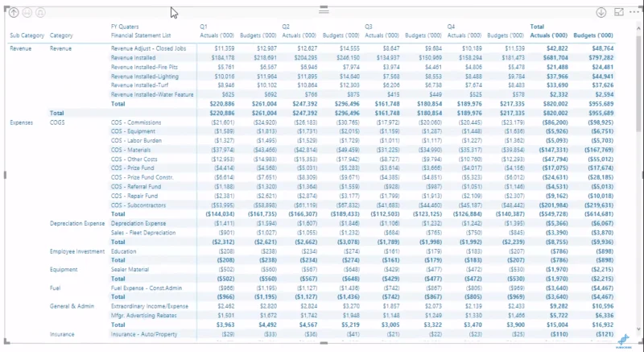Click COS - Commissions row label
Image resolution: width=644 pixels, height=352 pixels.
136,122
